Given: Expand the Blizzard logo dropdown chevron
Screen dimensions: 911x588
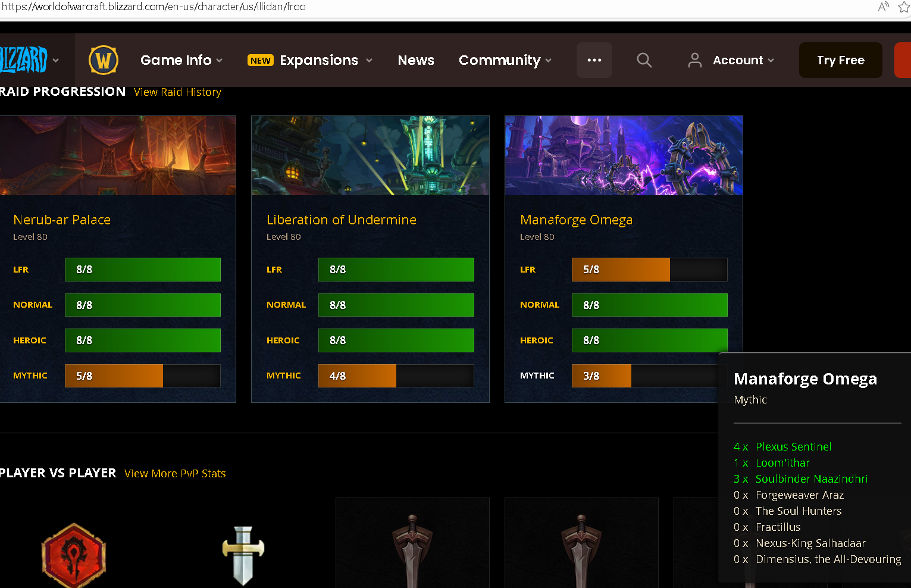Looking at the screenshot, I should [x=56, y=60].
